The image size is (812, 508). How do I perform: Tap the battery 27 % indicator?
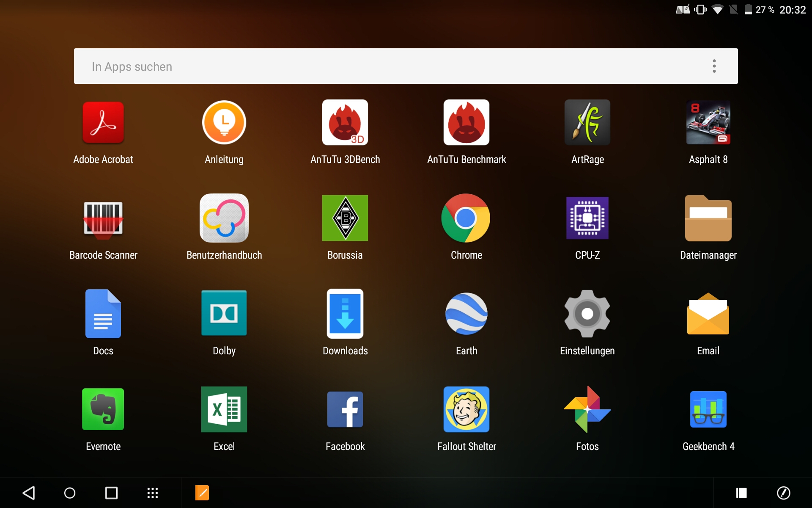(x=760, y=9)
